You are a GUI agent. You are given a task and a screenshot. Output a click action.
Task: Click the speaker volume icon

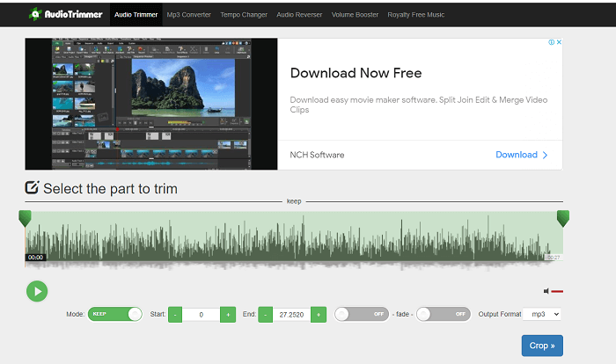click(546, 291)
